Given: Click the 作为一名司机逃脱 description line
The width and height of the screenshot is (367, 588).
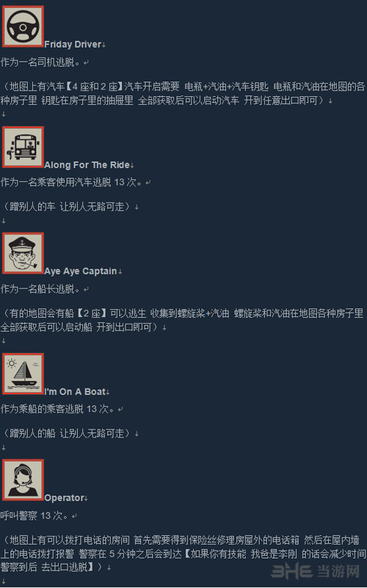Looking at the screenshot, I should click(x=40, y=62).
